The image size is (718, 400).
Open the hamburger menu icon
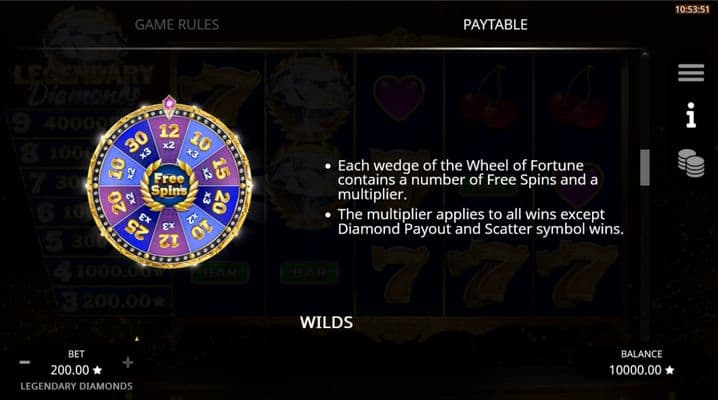point(691,73)
